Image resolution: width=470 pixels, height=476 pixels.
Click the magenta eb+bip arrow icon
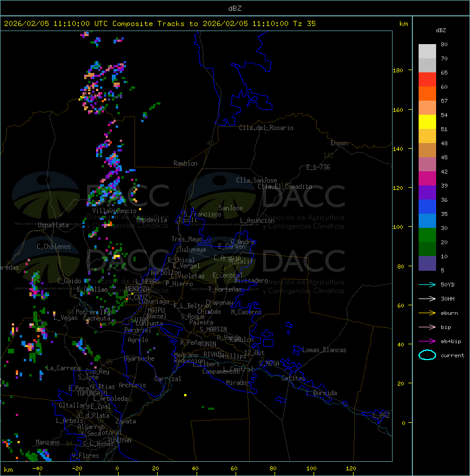click(x=427, y=341)
